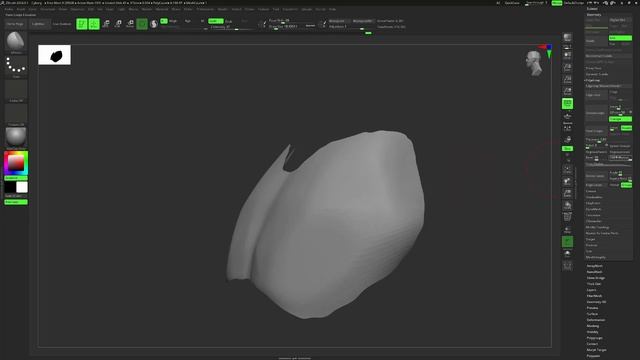640x360 pixels.
Task: Expand the ZRemesher section
Action: tap(594, 221)
